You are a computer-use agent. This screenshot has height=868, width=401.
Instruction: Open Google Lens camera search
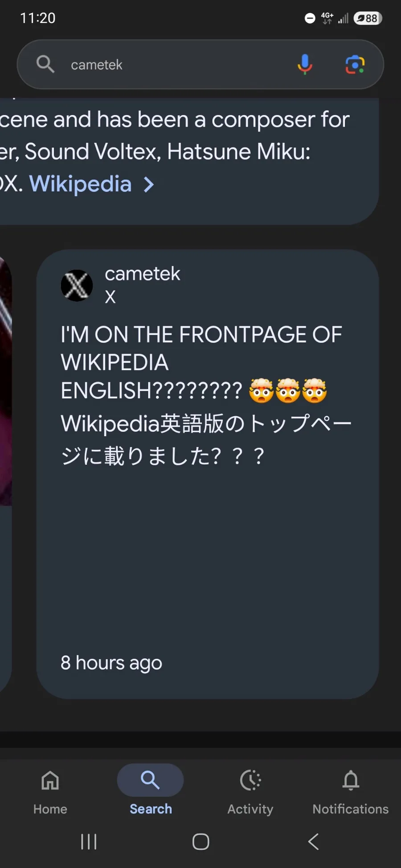click(x=355, y=65)
